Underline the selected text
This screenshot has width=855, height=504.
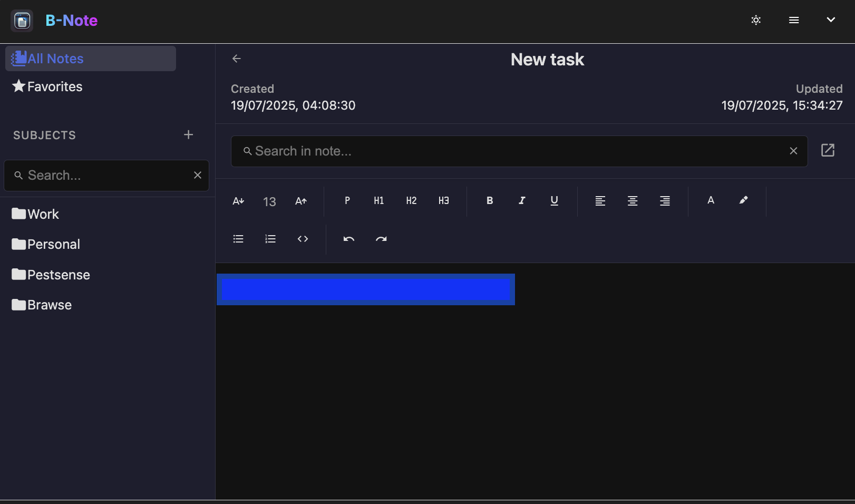pyautogui.click(x=554, y=201)
